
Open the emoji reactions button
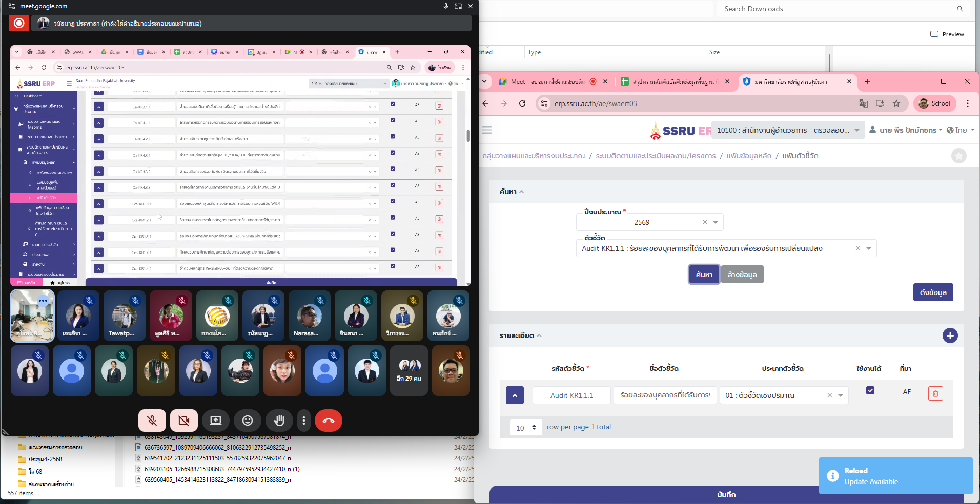(x=247, y=421)
